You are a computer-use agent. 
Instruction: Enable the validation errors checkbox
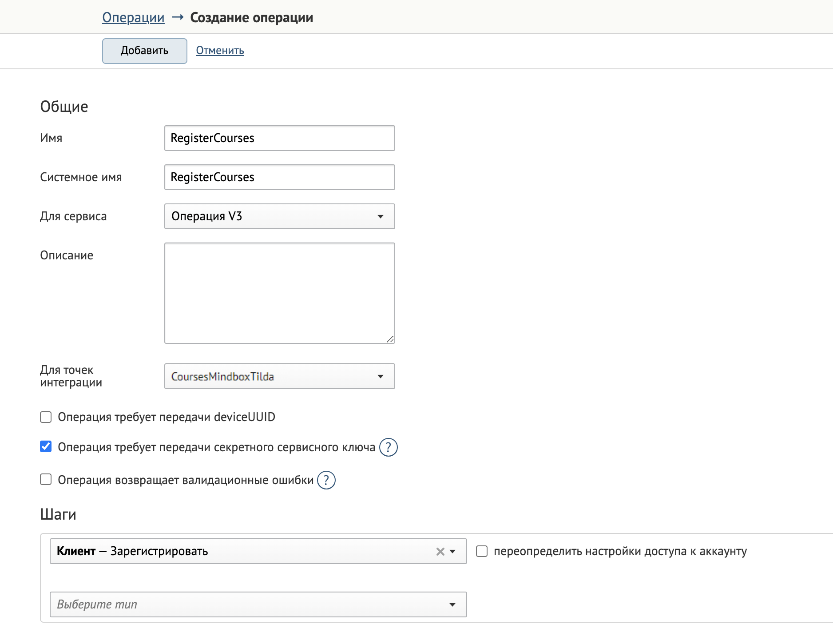[46, 479]
